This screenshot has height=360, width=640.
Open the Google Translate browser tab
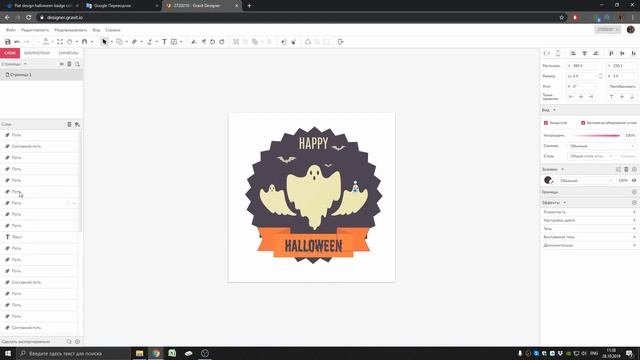click(x=122, y=6)
